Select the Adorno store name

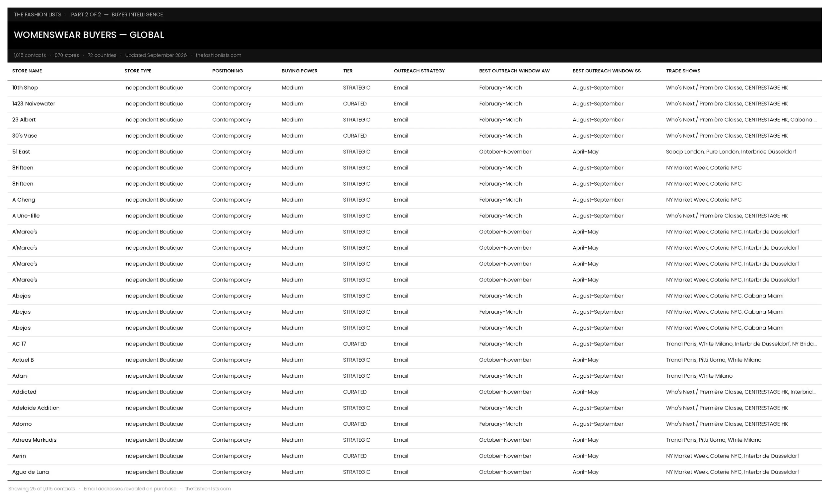[22, 424]
